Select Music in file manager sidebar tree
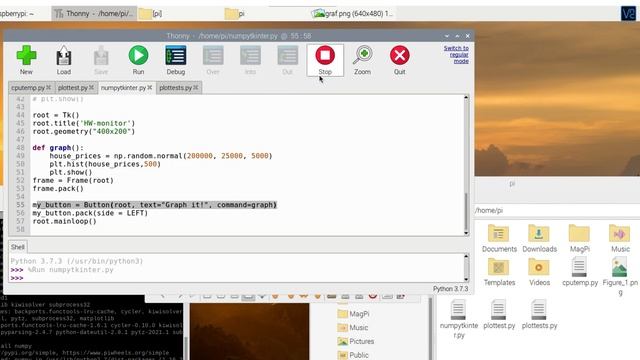This screenshot has width=640, height=360. point(353,328)
